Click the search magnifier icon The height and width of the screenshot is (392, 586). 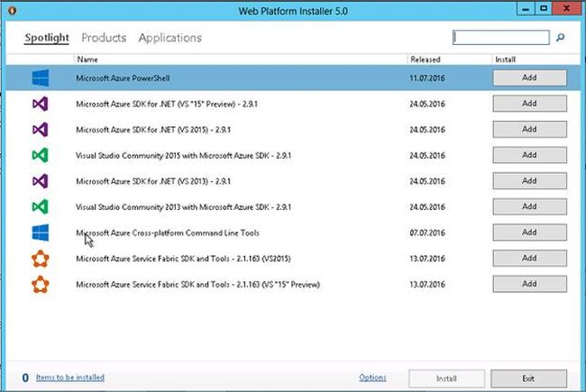(560, 37)
